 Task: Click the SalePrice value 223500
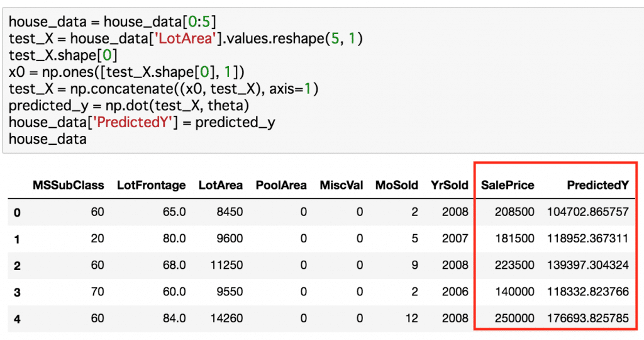[x=514, y=265]
